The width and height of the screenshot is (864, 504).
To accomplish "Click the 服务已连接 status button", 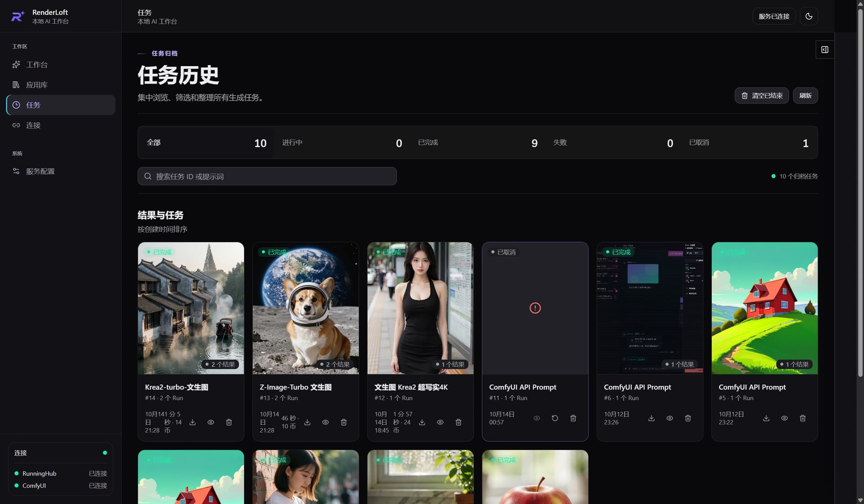I will (774, 16).
